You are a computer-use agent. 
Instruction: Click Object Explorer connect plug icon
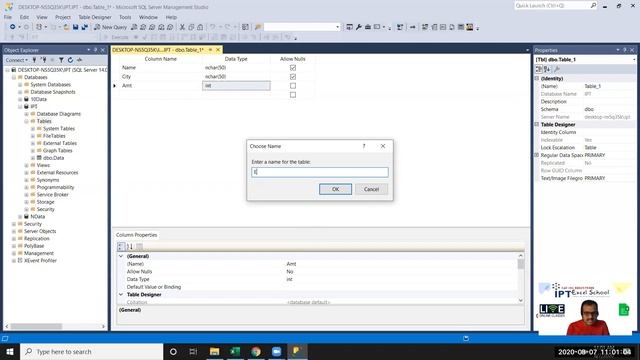[34, 60]
